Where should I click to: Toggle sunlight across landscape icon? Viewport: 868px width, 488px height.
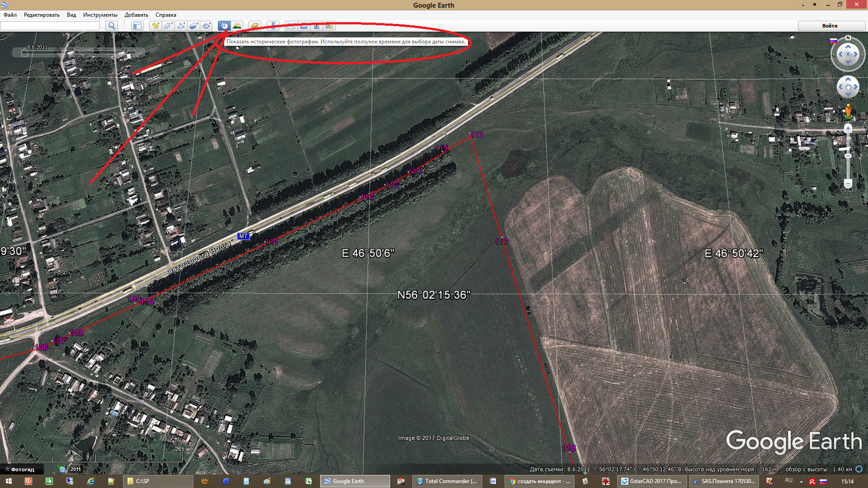(x=237, y=26)
